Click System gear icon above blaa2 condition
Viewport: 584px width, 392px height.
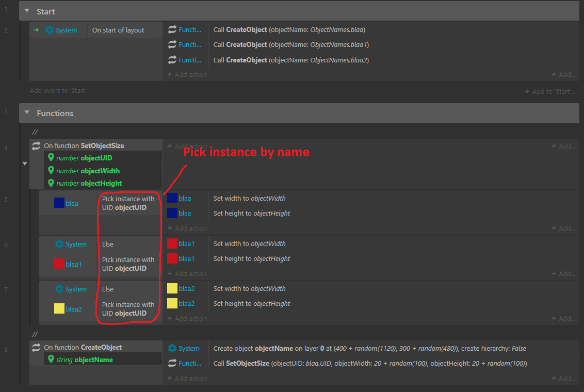pyautogui.click(x=59, y=289)
